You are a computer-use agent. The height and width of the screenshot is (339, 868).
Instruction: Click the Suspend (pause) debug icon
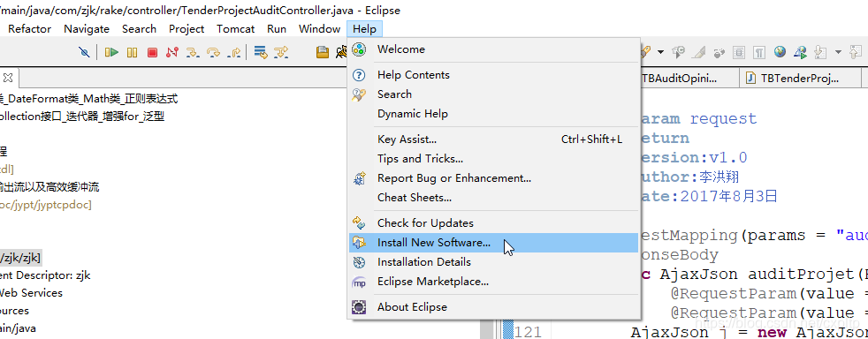[132, 52]
